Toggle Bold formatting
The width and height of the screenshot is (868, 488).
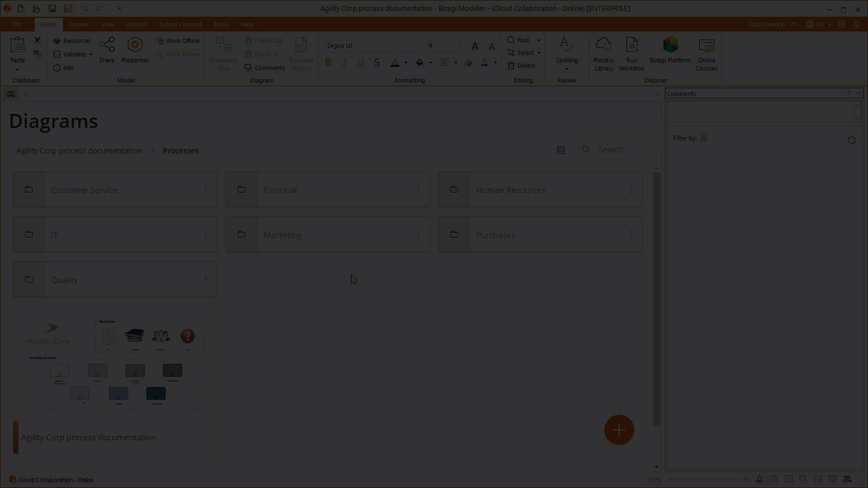pyautogui.click(x=328, y=63)
